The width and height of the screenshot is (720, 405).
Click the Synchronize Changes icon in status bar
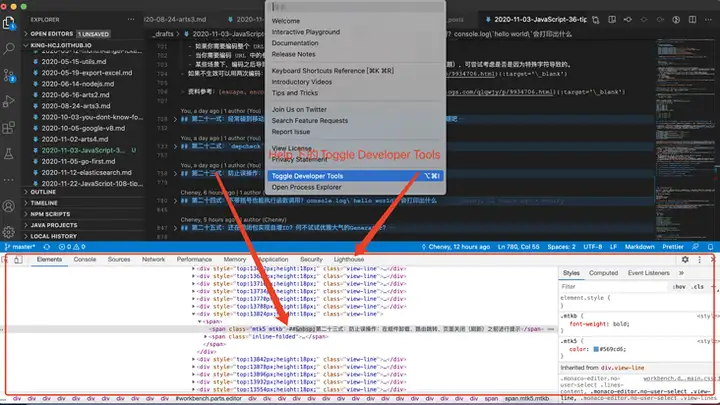coord(47,247)
